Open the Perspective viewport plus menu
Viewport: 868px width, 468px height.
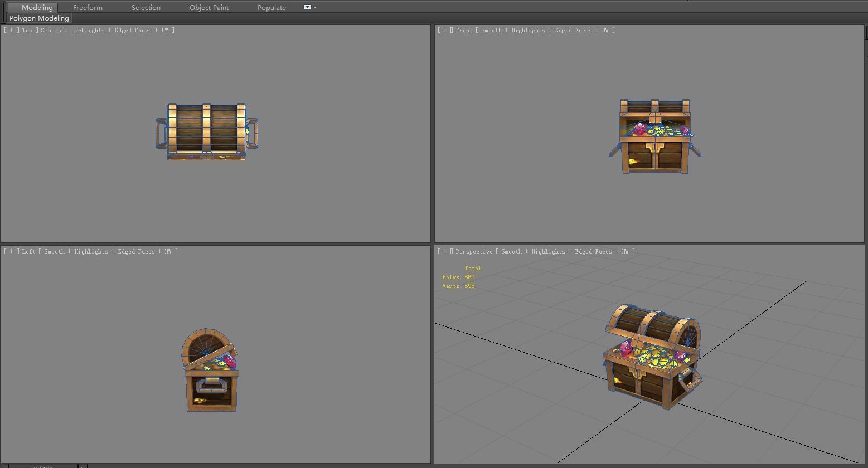tap(445, 251)
